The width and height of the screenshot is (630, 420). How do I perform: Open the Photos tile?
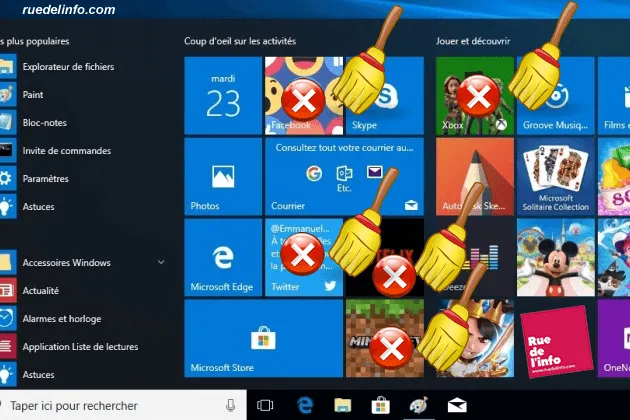tap(223, 177)
